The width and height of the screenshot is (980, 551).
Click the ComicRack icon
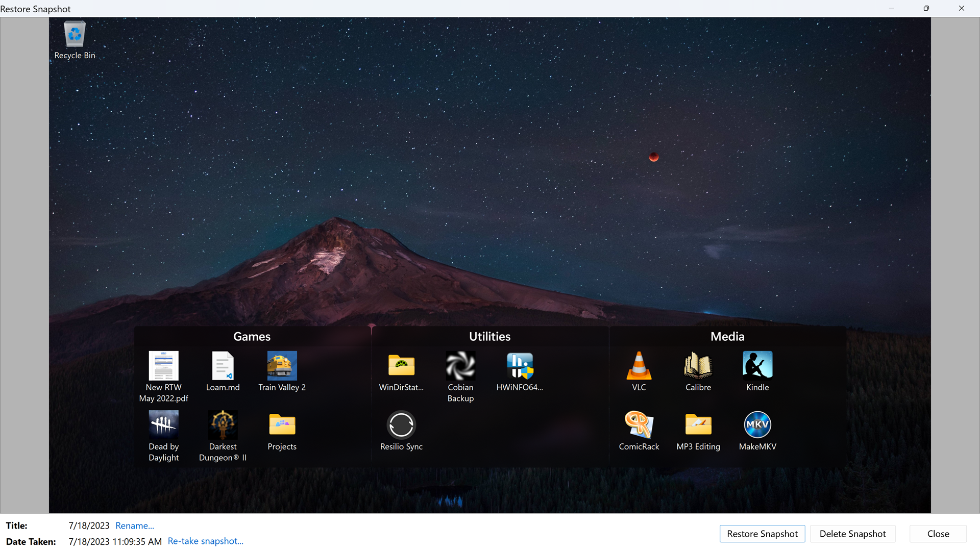click(639, 425)
